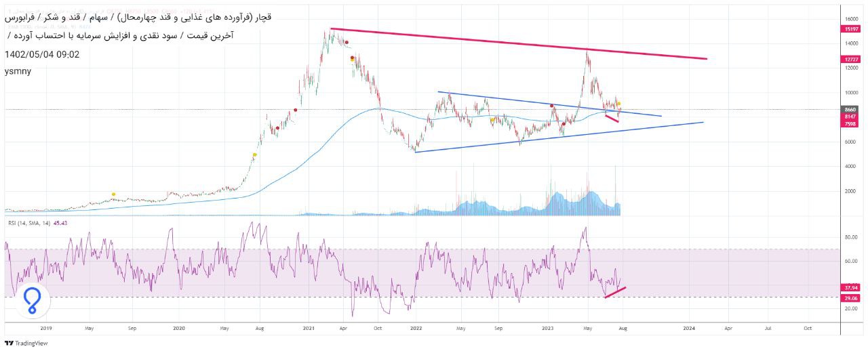Click the blue circular loop logo
The height and width of the screenshot is (351, 868).
(x=32, y=300)
